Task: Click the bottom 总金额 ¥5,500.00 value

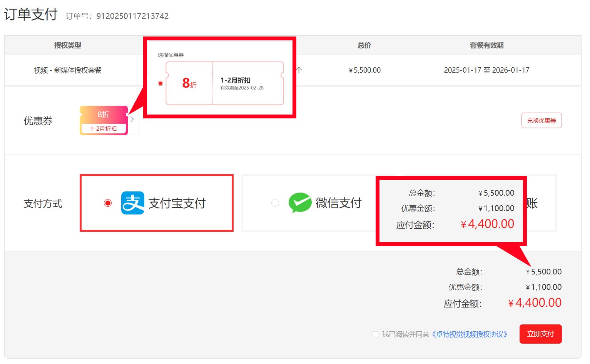Action: point(544,272)
